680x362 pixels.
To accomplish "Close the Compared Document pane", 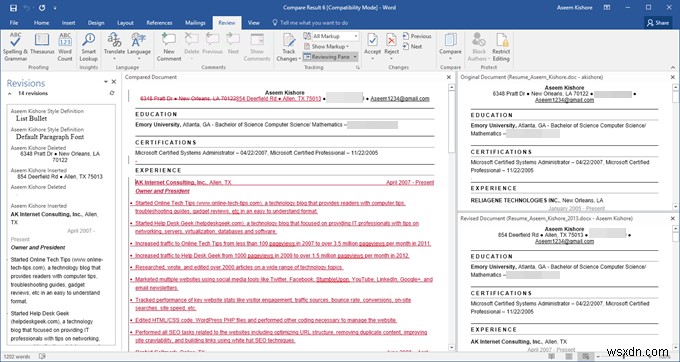I will (x=449, y=77).
